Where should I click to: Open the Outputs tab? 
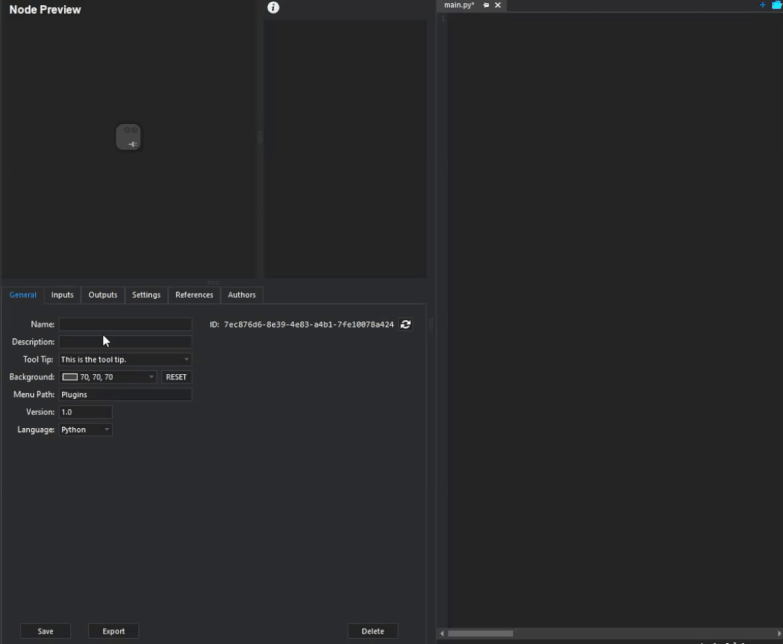click(x=103, y=295)
